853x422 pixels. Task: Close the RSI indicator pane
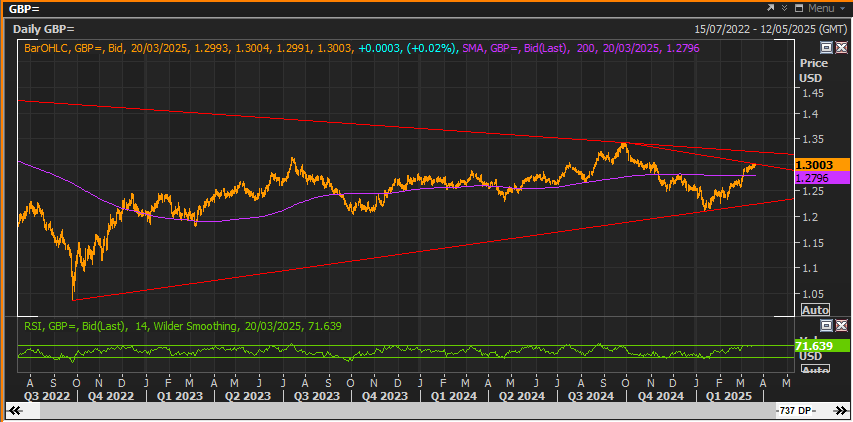tap(841, 325)
